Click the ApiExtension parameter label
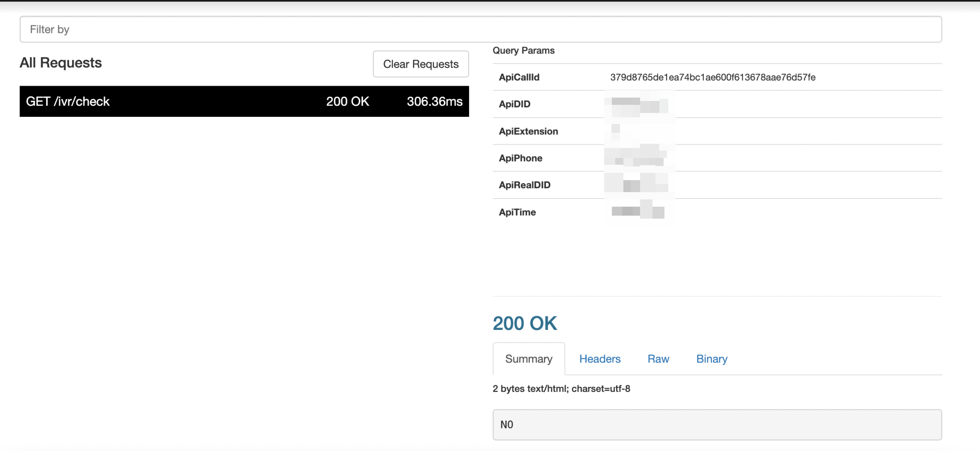This screenshot has width=980, height=451. 528,131
